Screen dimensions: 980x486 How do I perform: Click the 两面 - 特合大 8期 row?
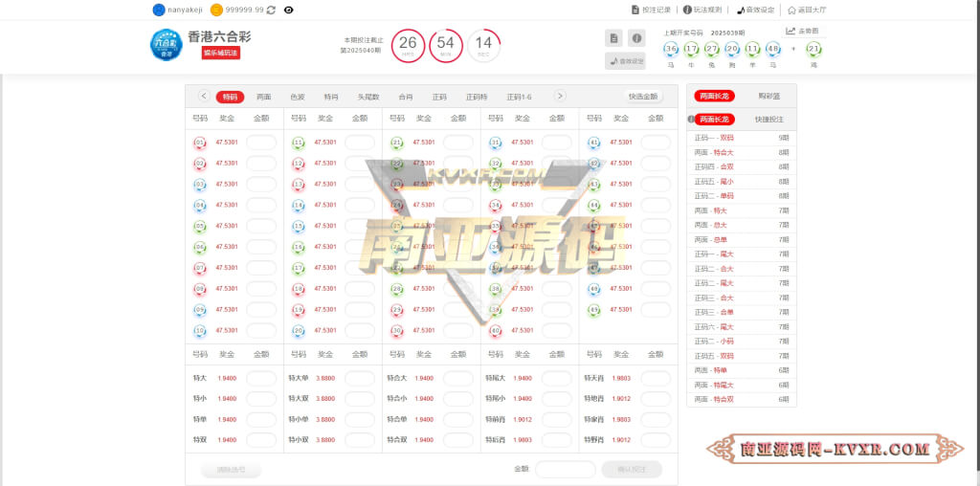pyautogui.click(x=742, y=152)
